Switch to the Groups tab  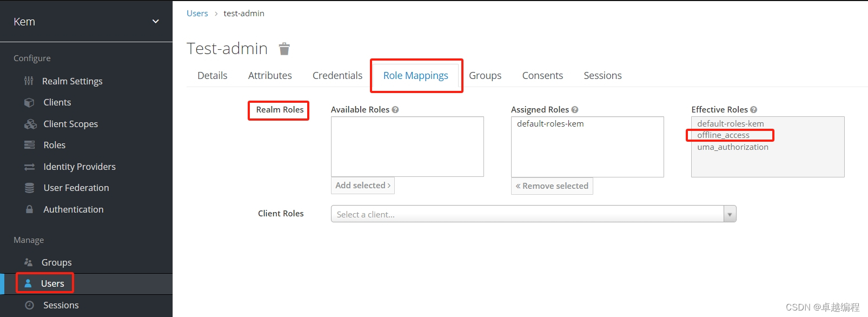485,76
